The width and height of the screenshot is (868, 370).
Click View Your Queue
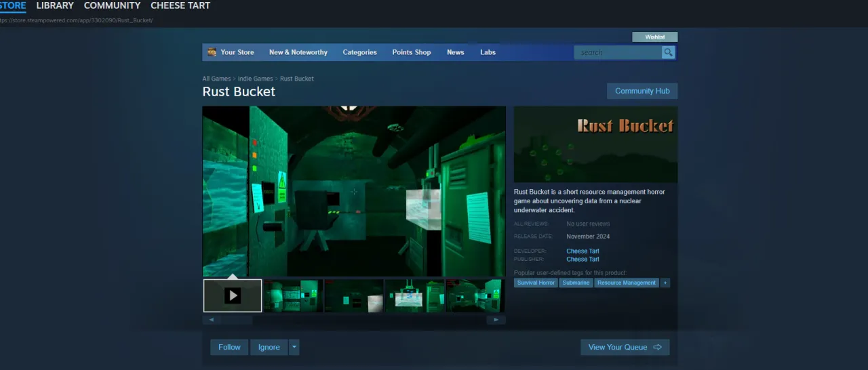[x=625, y=347]
